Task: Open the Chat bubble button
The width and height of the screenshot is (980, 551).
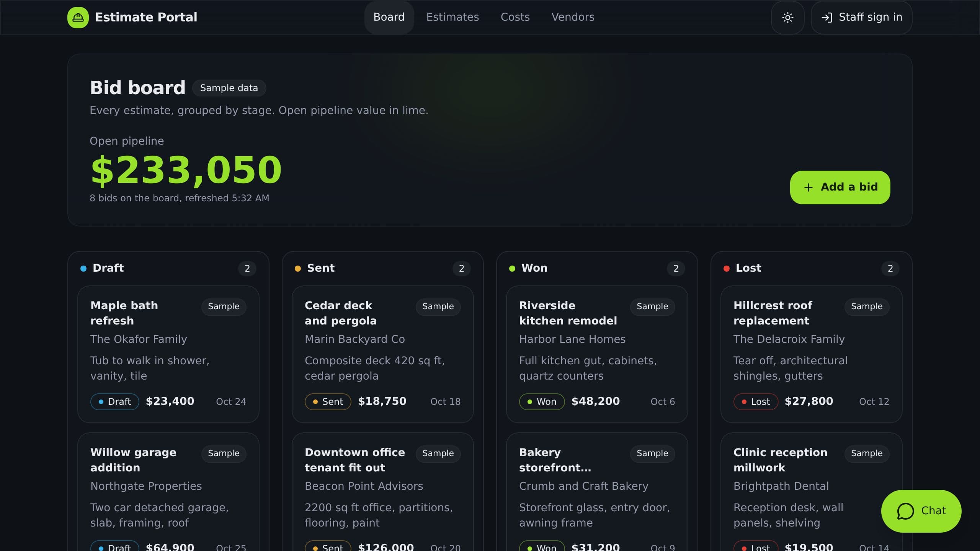Action: [x=921, y=511]
